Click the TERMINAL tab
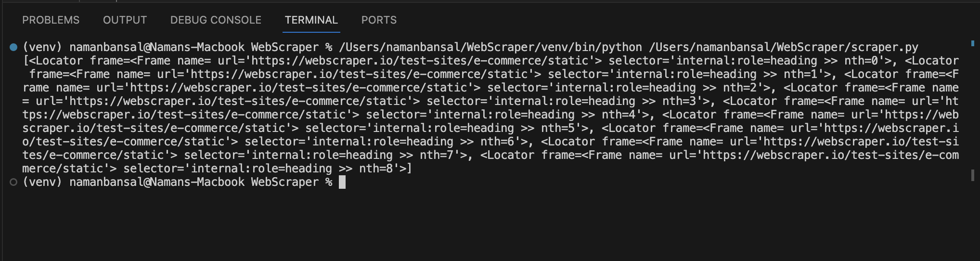The height and width of the screenshot is (261, 980). coord(311,20)
